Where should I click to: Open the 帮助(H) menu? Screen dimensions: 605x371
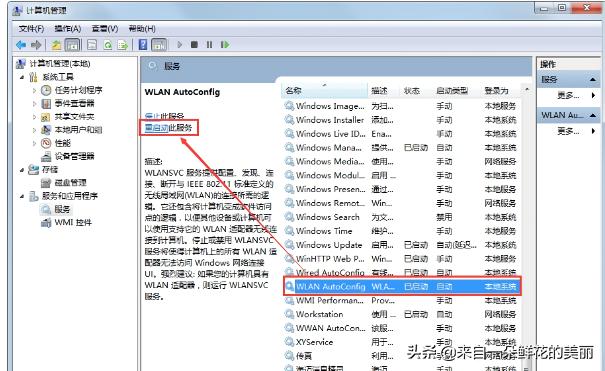point(142,29)
